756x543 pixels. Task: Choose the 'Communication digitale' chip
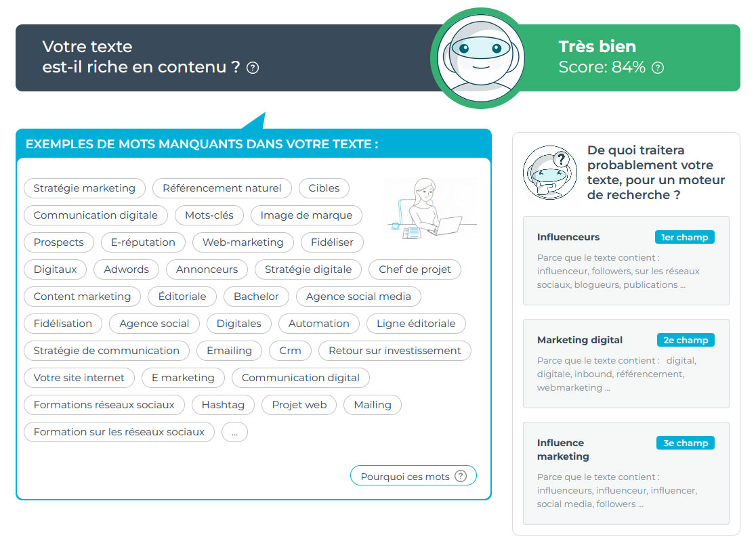pos(96,215)
